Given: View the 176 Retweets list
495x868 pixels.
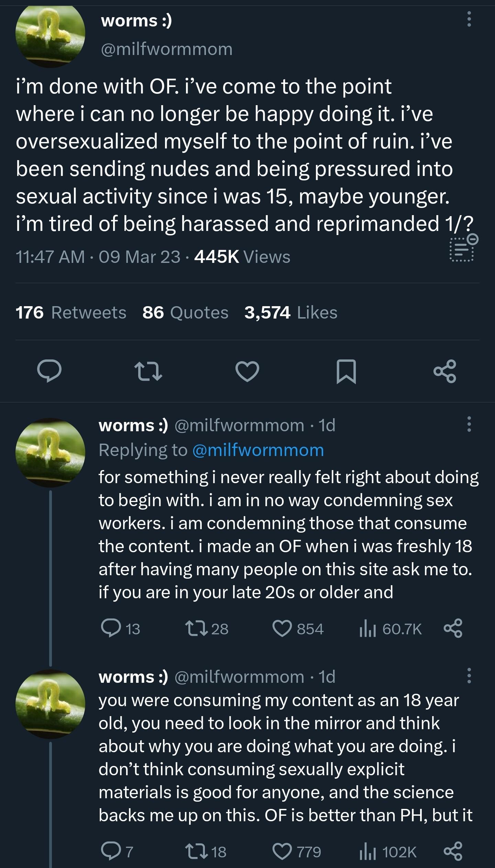Looking at the screenshot, I should (x=71, y=312).
